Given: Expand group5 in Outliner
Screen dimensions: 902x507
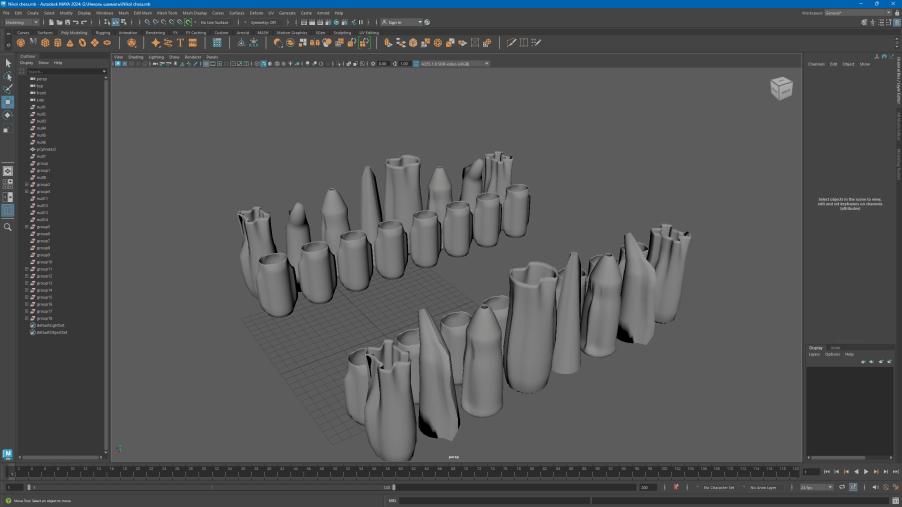Looking at the screenshot, I should click(x=26, y=227).
